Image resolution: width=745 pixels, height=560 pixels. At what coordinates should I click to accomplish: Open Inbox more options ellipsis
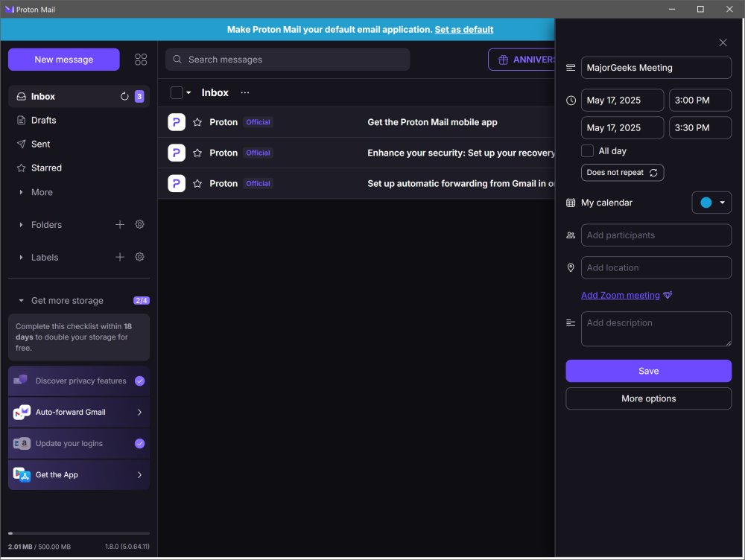click(244, 92)
